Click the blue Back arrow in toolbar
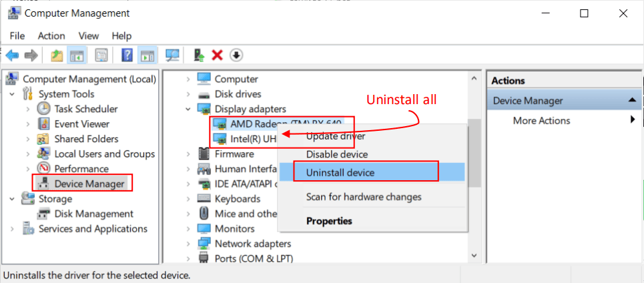The width and height of the screenshot is (644, 283). [11, 55]
